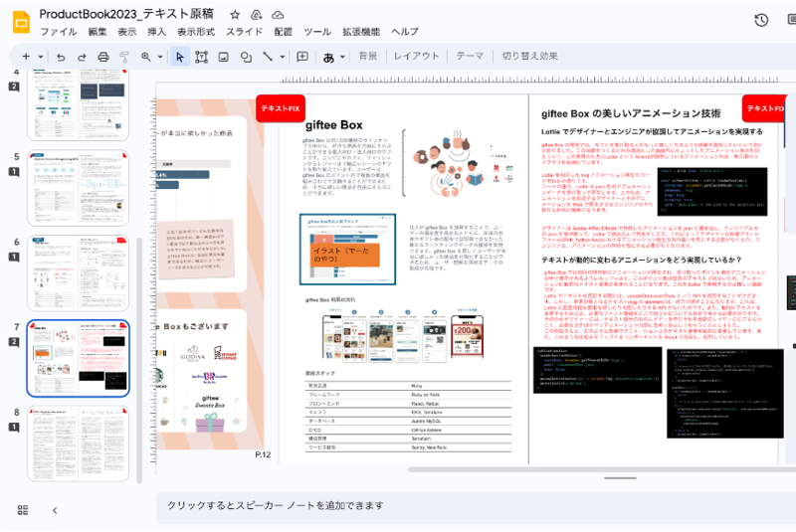Viewport: 796px width, 532px height.
Task: Click the giftee Box 利用の流れ caption
Action: (x=330, y=299)
